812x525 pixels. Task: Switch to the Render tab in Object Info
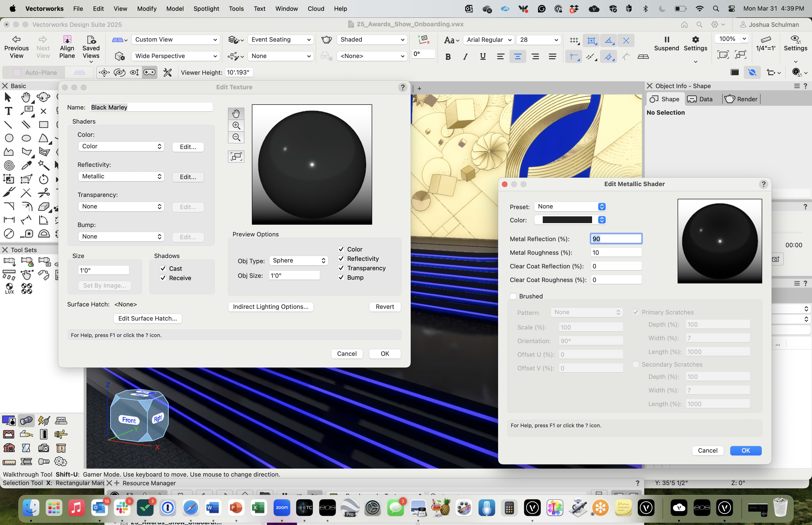click(741, 99)
